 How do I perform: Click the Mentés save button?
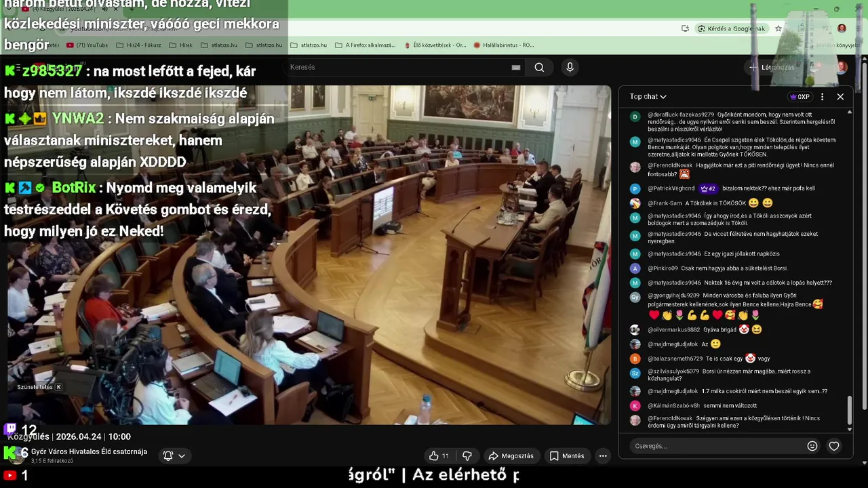[x=567, y=456]
